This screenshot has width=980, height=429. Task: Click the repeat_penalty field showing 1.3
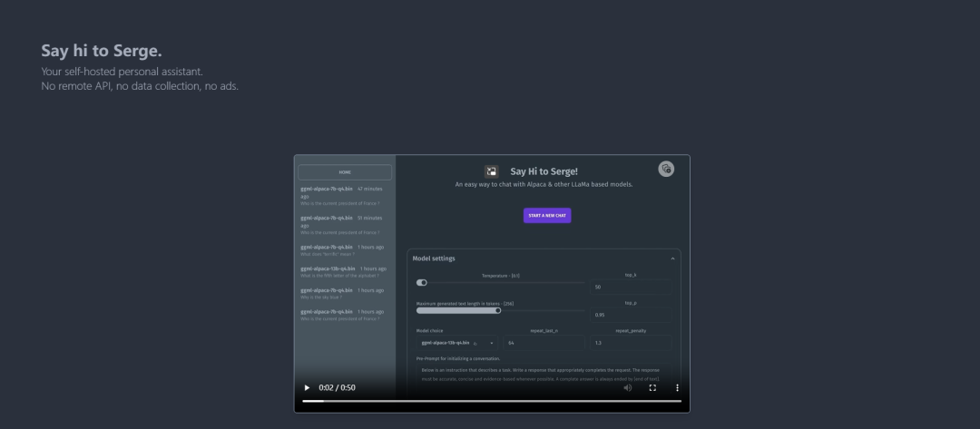[x=631, y=343]
